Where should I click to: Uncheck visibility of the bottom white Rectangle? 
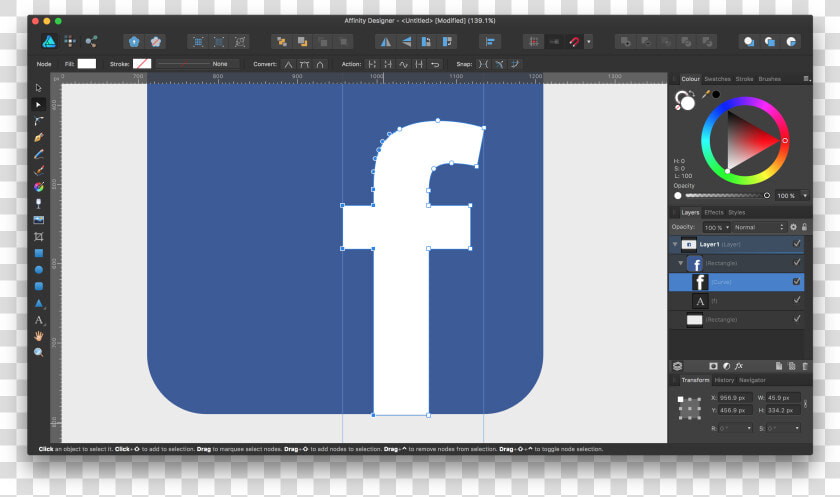coord(797,319)
